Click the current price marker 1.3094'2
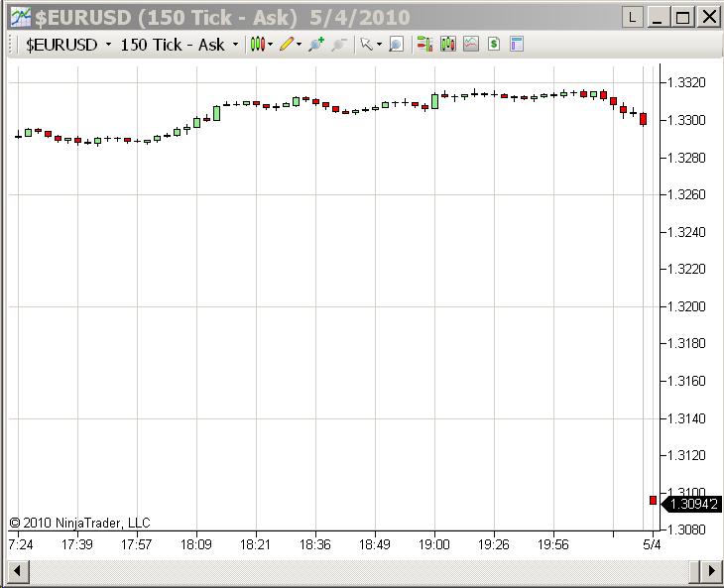This screenshot has height=588, width=724. 691,504
